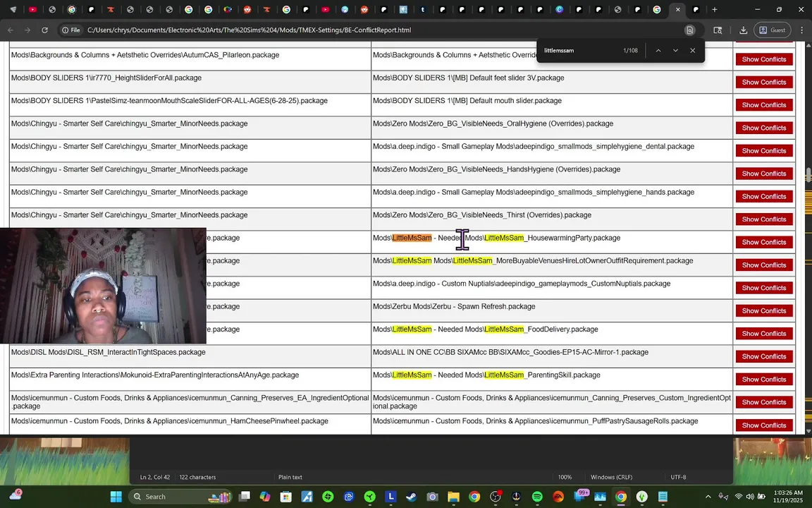Select the Mokunoid ExtraParentingInteractionsAtAnyAge cell

(x=190, y=379)
